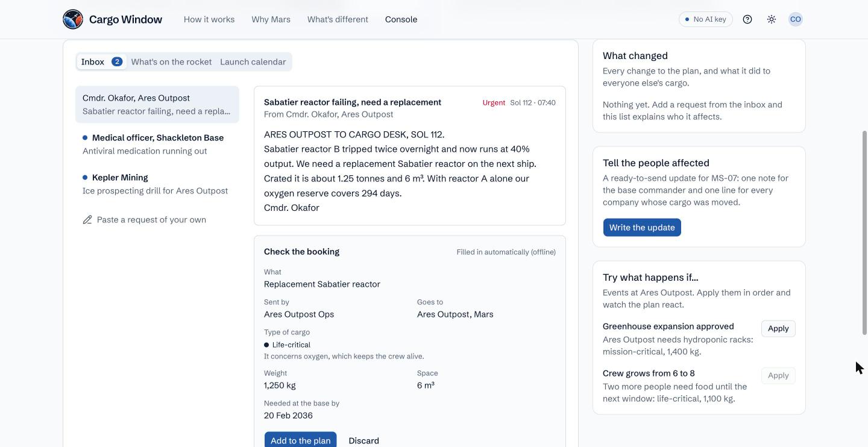Open the Kepler Mining request
868x447 pixels.
[157, 184]
